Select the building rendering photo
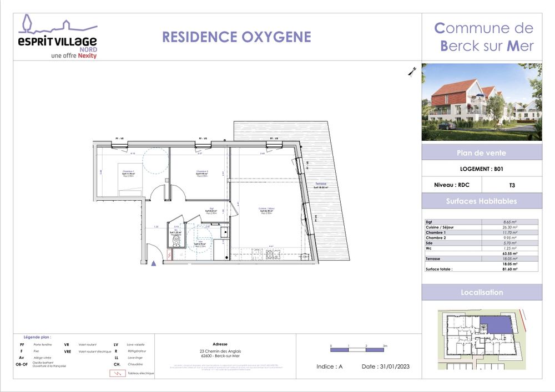This screenshot has width=555, height=392. pyautogui.click(x=482, y=102)
